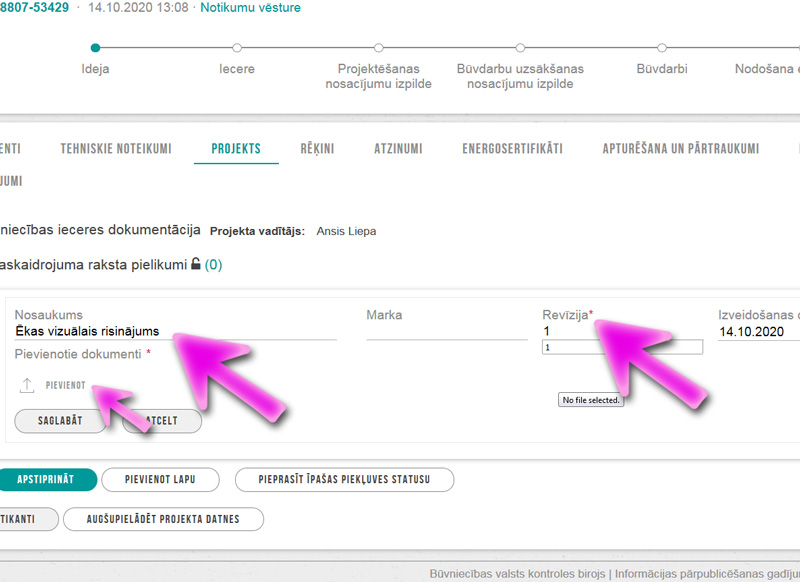Image resolution: width=800 pixels, height=582 pixels.
Task: Go to the Atzinumi tab
Action: 398,149
